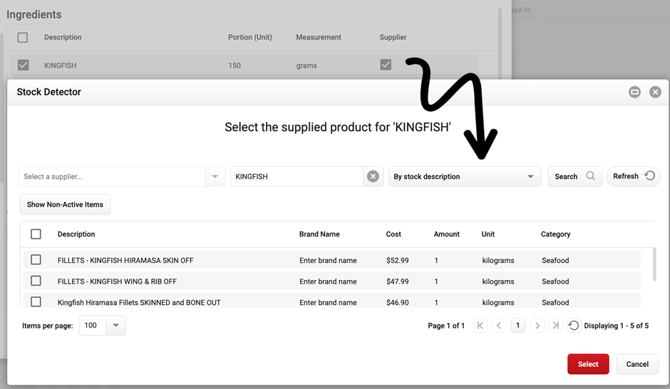Reload the results list with the pager refresh icon

[573, 326]
